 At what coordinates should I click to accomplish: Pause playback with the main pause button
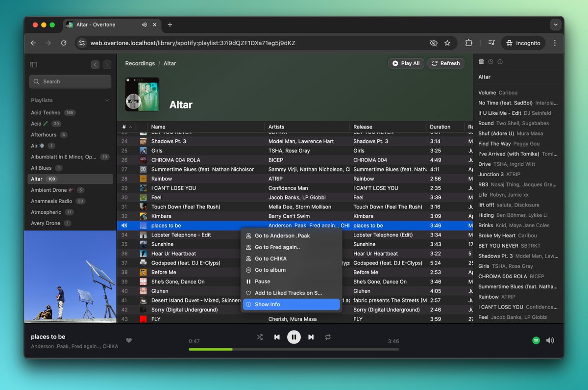[294, 337]
